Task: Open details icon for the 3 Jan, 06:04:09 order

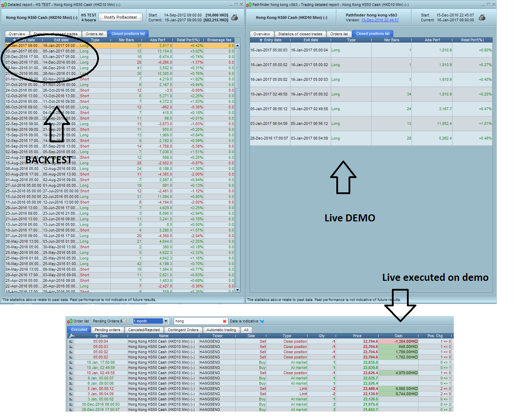Action: 71,394
